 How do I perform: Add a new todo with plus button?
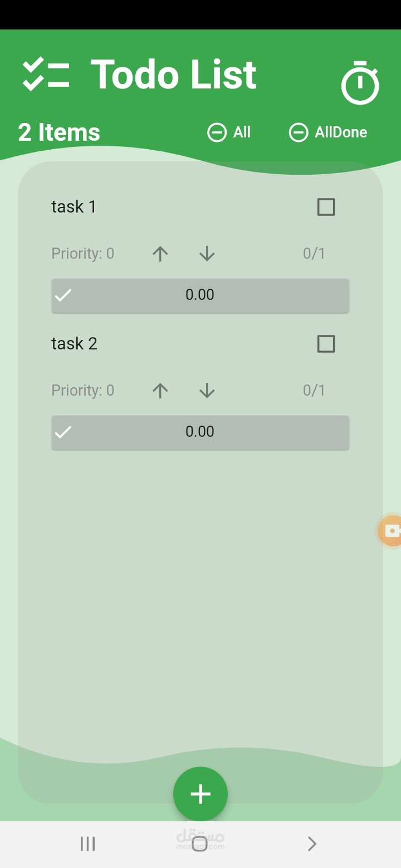(x=200, y=794)
